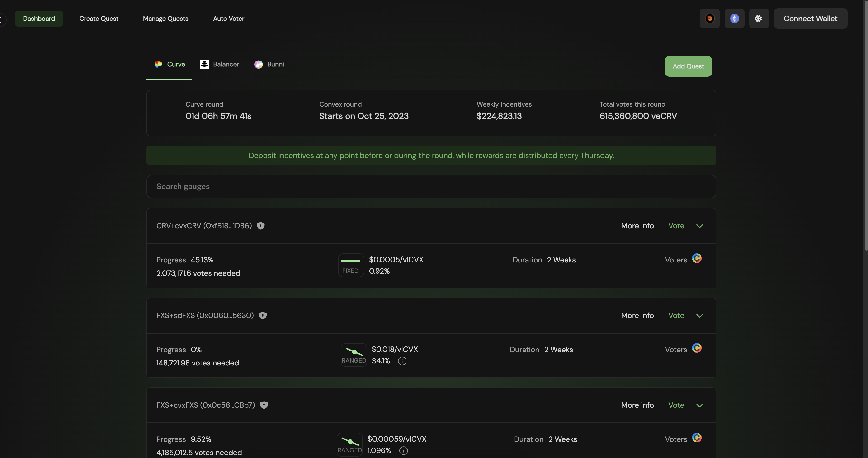Image resolution: width=868 pixels, height=458 pixels.
Task: Go to Create Quest page
Action: [99, 19]
